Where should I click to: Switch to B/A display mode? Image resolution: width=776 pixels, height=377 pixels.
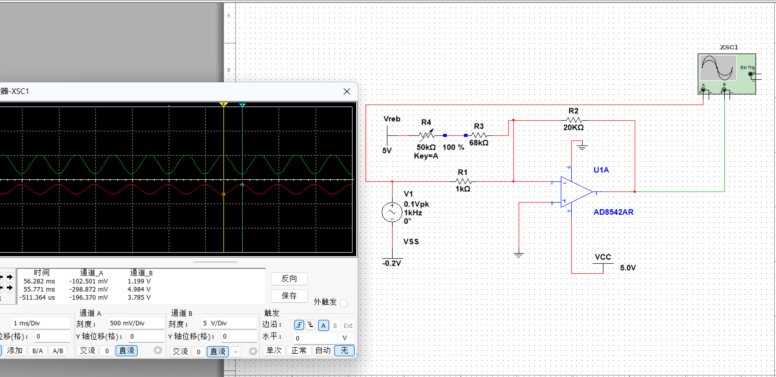coord(37,351)
